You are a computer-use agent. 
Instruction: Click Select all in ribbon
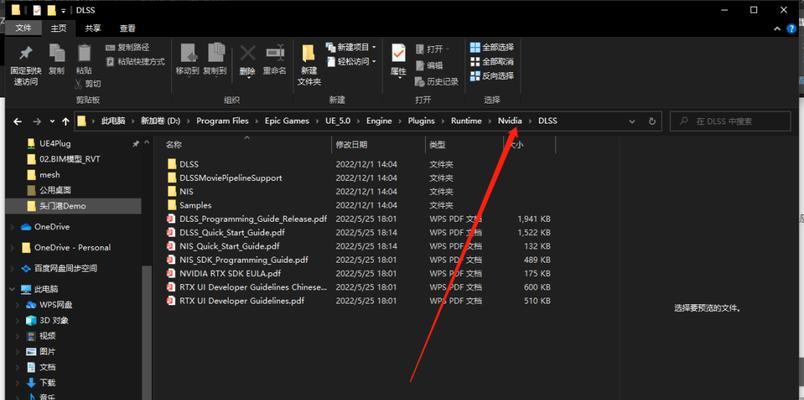coord(492,47)
